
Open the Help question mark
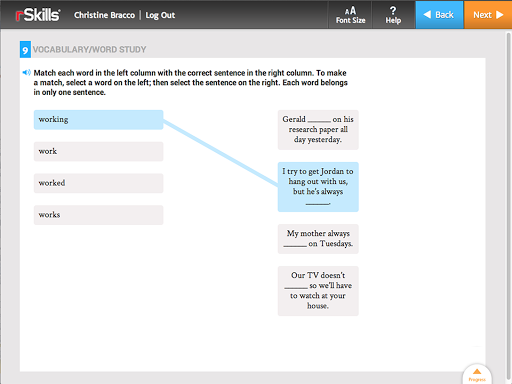(x=393, y=15)
